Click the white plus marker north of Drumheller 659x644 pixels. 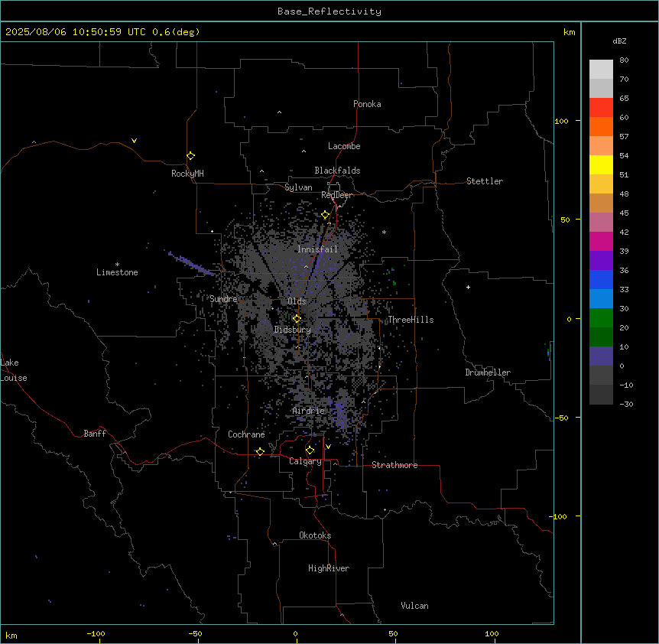[468, 287]
